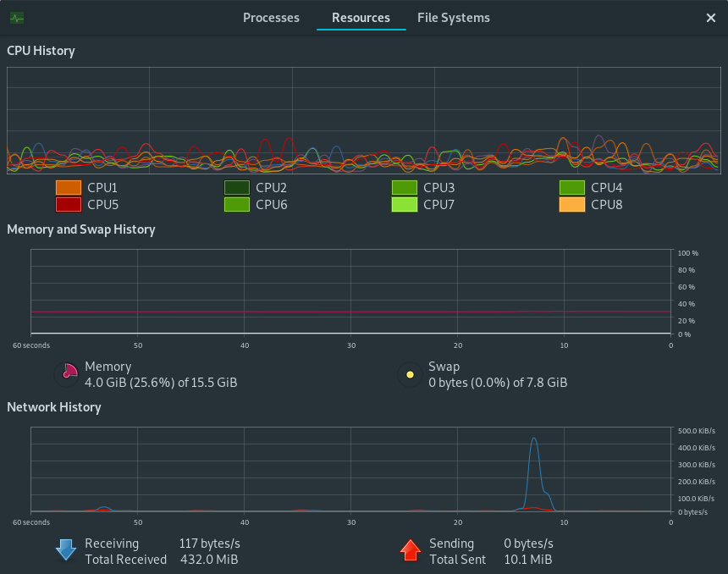Viewport: 728px width, 574px height.
Task: Switch to the File Systems tab
Action: (x=453, y=18)
